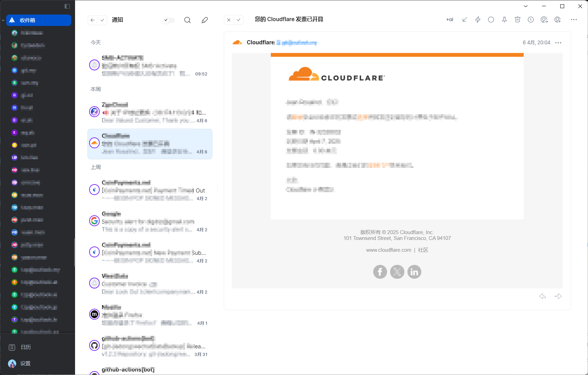Click the @ icon with plus sign

[558, 20]
